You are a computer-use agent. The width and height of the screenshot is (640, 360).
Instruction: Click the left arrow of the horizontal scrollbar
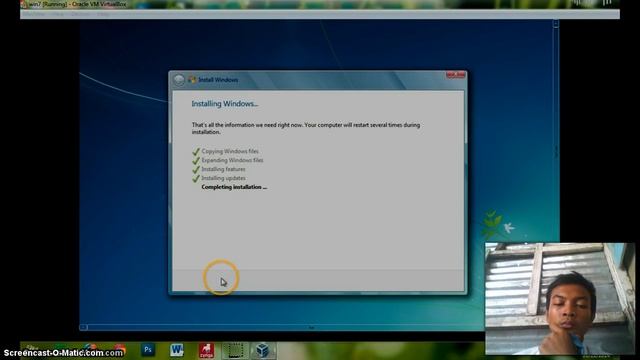83,327
